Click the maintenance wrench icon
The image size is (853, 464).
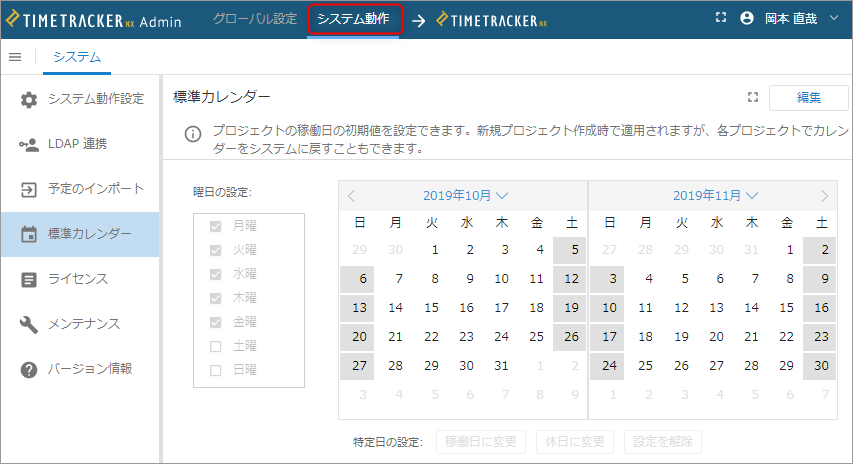(x=28, y=325)
